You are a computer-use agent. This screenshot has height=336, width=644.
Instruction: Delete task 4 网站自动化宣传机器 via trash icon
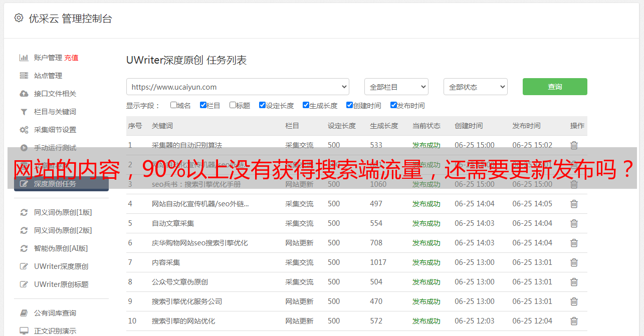574,204
